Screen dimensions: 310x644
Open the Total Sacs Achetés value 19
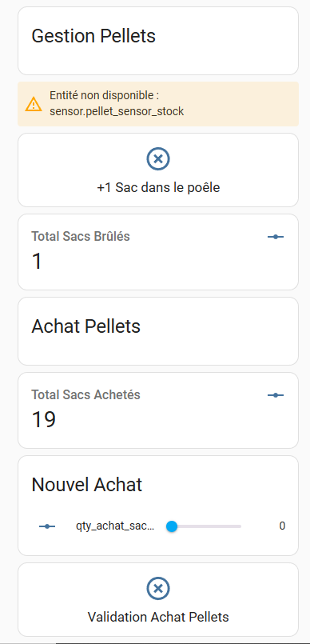click(43, 420)
